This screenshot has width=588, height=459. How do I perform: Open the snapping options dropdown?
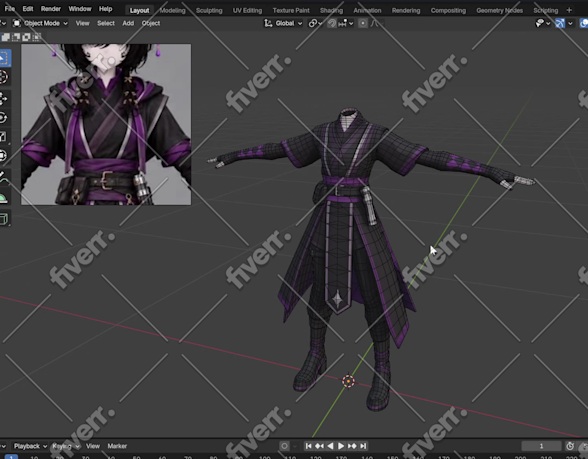click(346, 23)
